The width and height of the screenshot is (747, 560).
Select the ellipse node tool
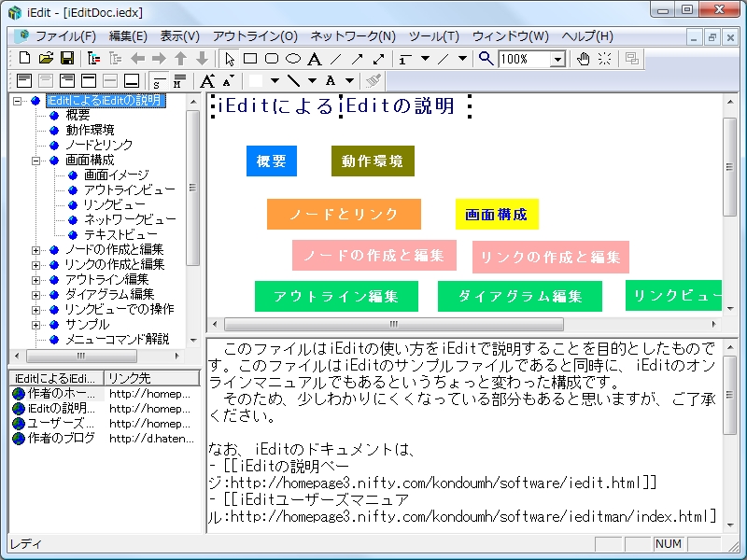pyautogui.click(x=294, y=58)
